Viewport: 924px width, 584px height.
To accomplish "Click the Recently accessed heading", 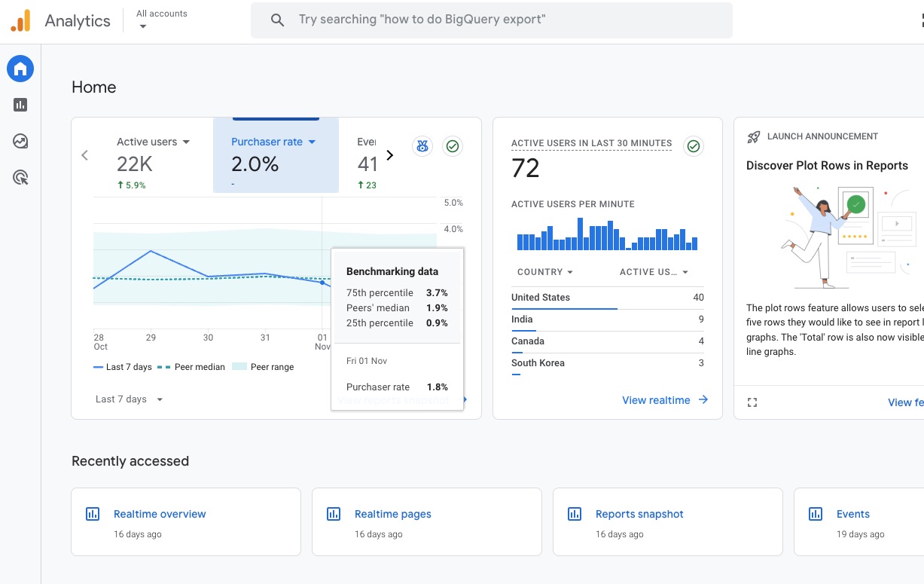I will (x=130, y=461).
